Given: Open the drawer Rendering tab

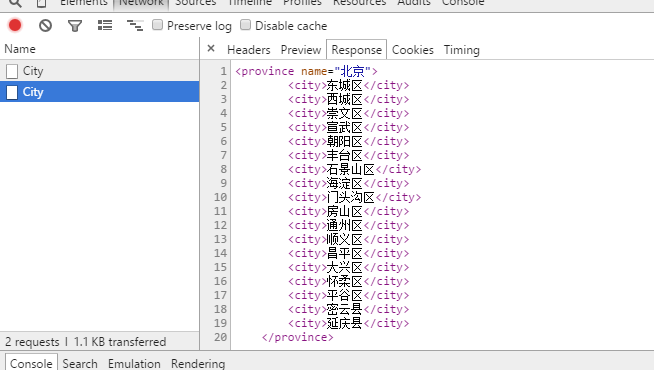Looking at the screenshot, I should pyautogui.click(x=198, y=363).
